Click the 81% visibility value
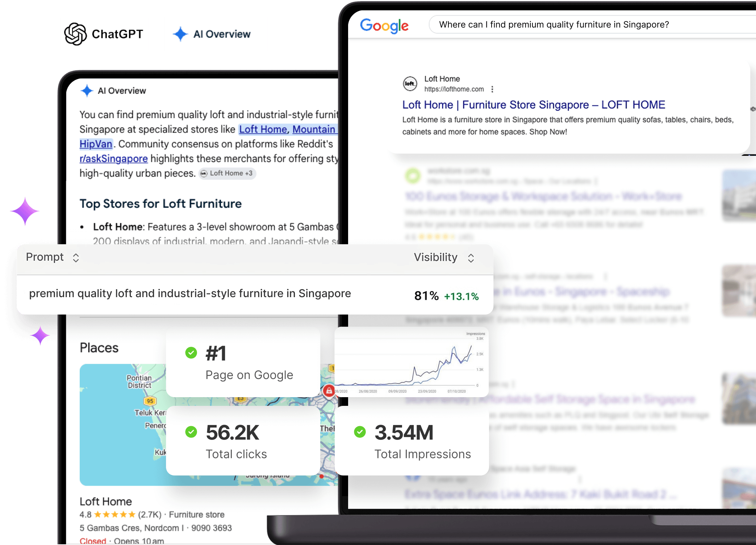The width and height of the screenshot is (756, 545). (426, 296)
